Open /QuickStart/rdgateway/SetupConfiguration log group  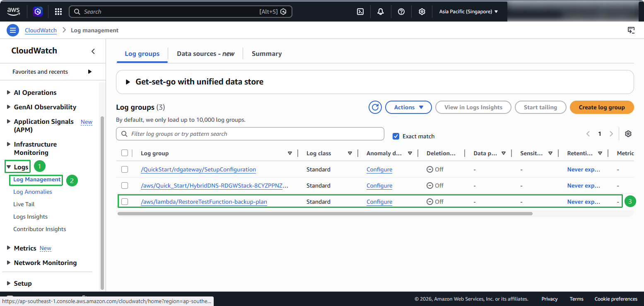click(x=198, y=169)
